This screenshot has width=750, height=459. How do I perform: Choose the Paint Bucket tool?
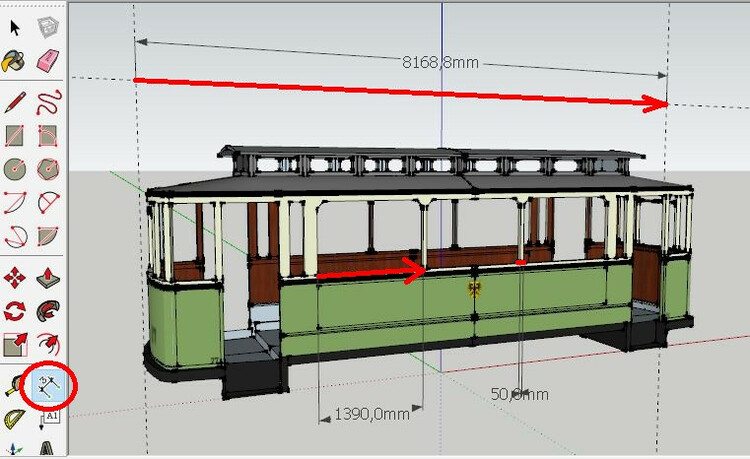click(14, 61)
